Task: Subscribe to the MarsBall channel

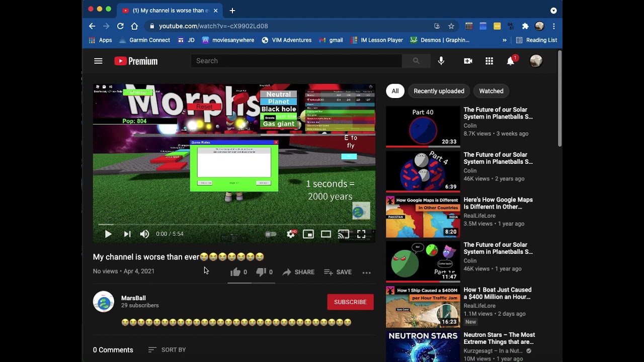Action: coord(350,302)
